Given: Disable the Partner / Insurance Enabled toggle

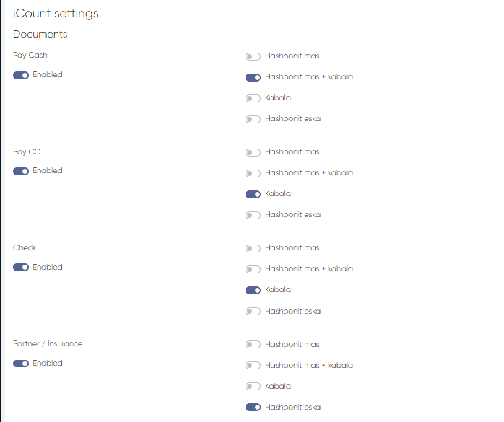Looking at the screenshot, I should (x=21, y=364).
